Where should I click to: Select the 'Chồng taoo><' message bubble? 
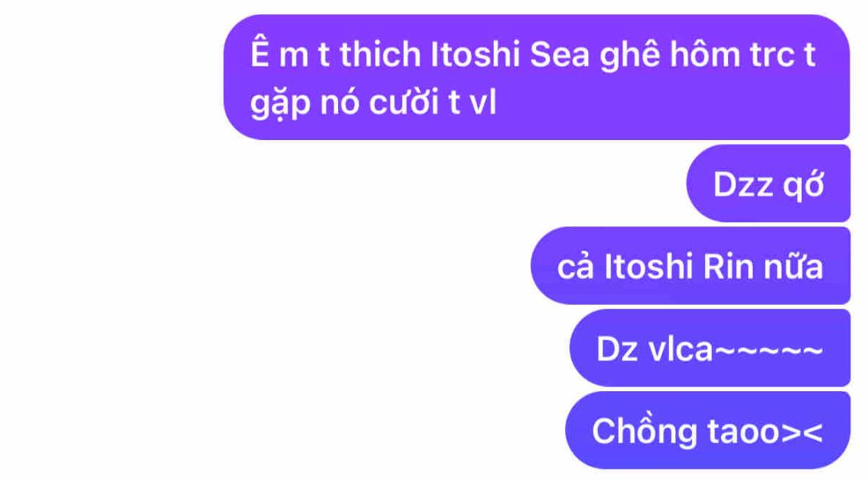pos(707,430)
